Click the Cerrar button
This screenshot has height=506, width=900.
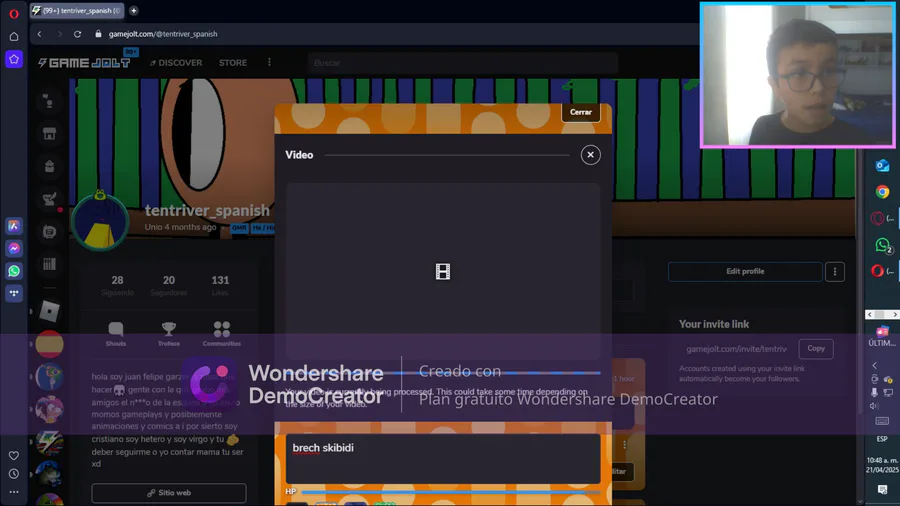pyautogui.click(x=581, y=112)
